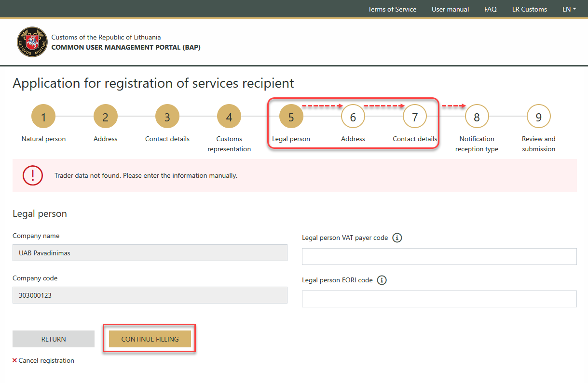Visit LR Customs link
The image size is (588, 383).
click(x=529, y=9)
